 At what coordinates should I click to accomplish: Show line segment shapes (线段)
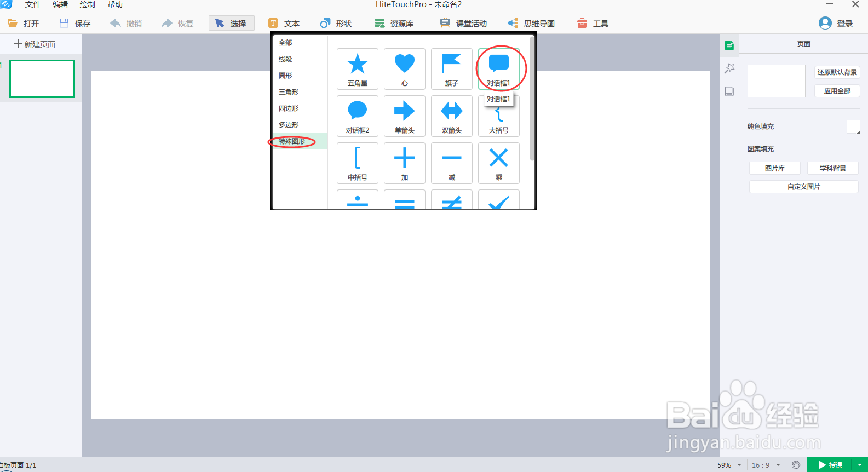(300, 59)
